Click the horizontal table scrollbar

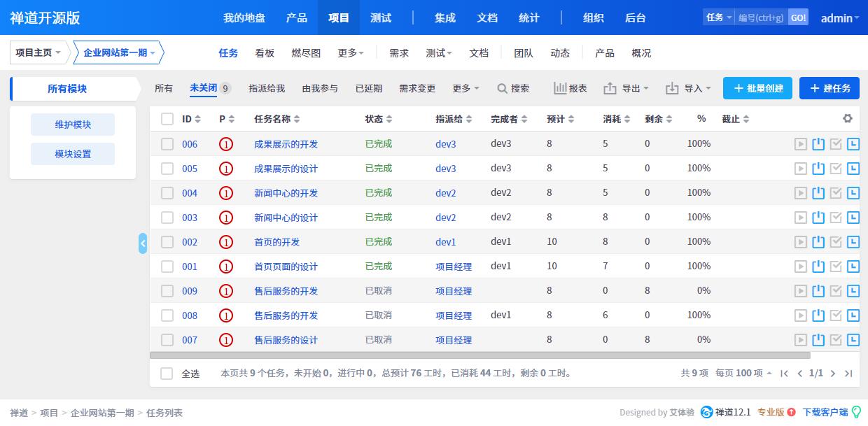click(480, 355)
